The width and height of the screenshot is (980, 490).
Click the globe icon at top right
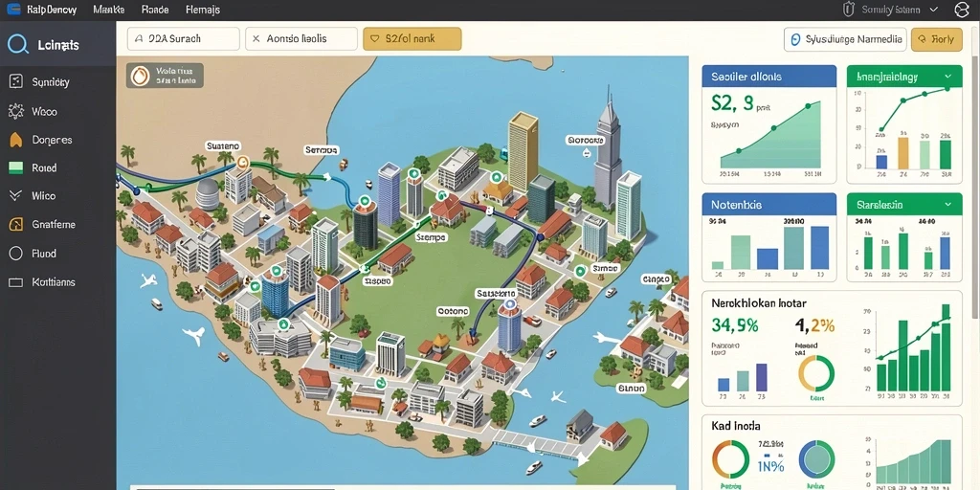(x=961, y=10)
